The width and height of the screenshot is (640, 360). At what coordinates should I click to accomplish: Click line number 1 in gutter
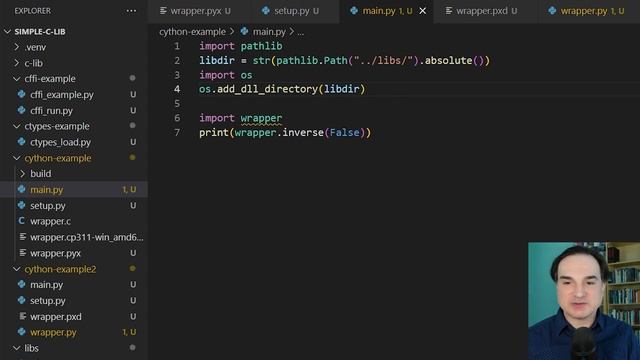point(177,46)
